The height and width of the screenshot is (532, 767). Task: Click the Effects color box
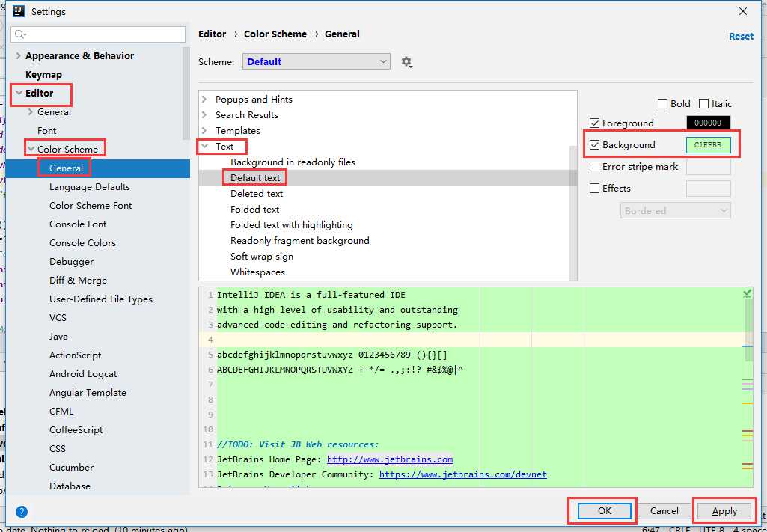click(709, 189)
